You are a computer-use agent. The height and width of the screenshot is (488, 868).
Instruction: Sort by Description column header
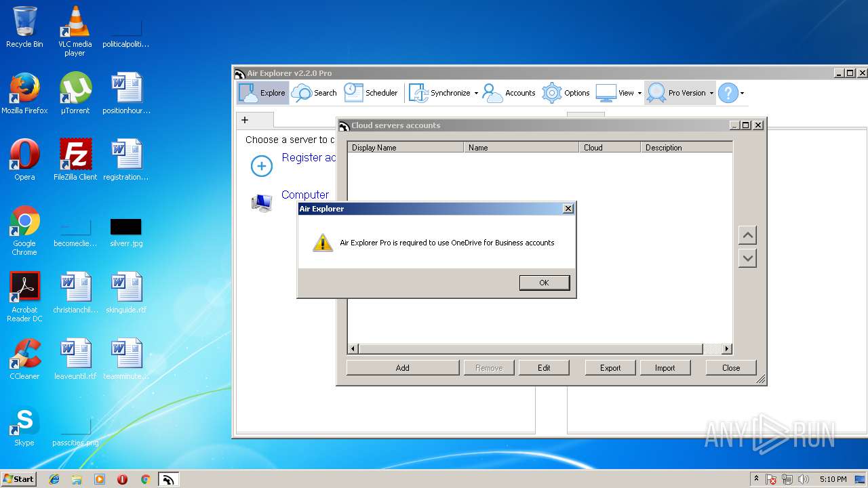686,147
